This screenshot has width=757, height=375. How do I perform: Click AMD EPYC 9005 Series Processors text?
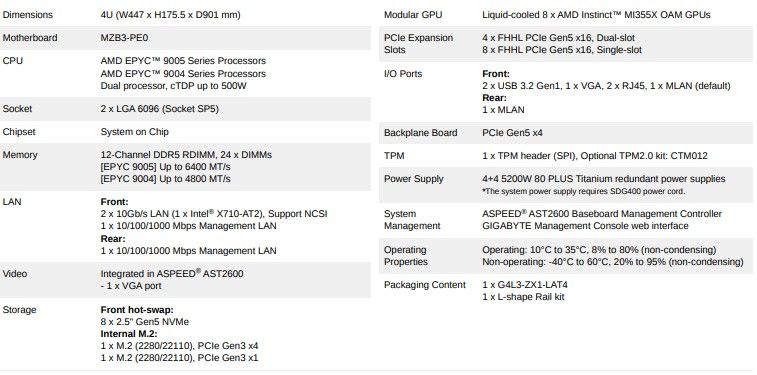pyautogui.click(x=183, y=61)
